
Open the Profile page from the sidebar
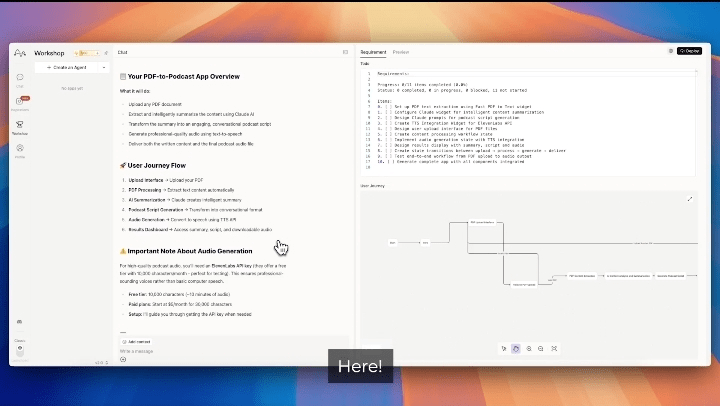20,149
